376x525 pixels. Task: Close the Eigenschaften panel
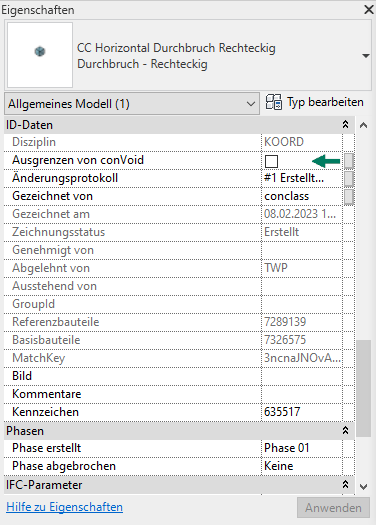point(369,9)
